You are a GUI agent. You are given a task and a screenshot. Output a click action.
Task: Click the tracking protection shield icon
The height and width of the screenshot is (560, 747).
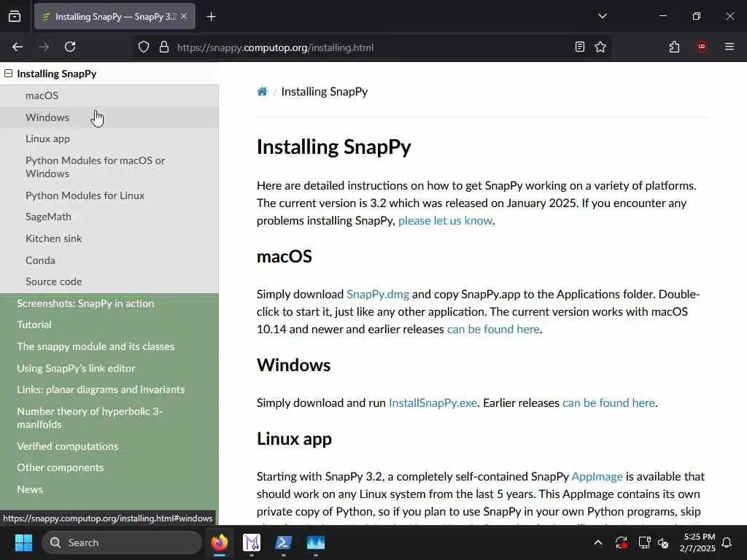pos(144,47)
